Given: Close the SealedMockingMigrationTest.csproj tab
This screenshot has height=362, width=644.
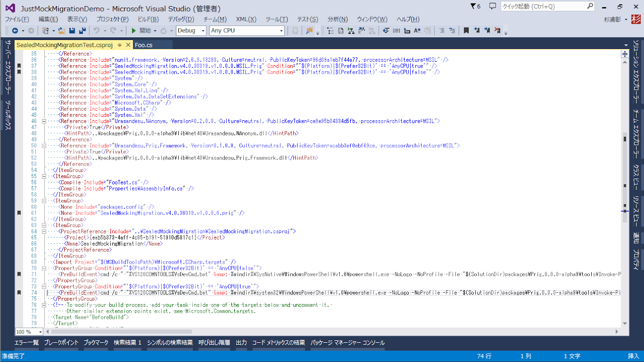Looking at the screenshot, I should click(x=128, y=45).
